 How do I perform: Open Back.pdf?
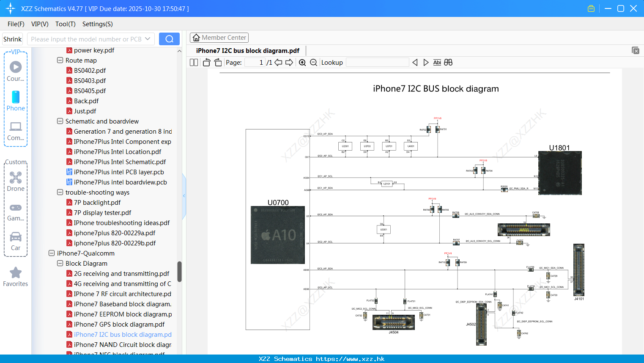(86, 101)
